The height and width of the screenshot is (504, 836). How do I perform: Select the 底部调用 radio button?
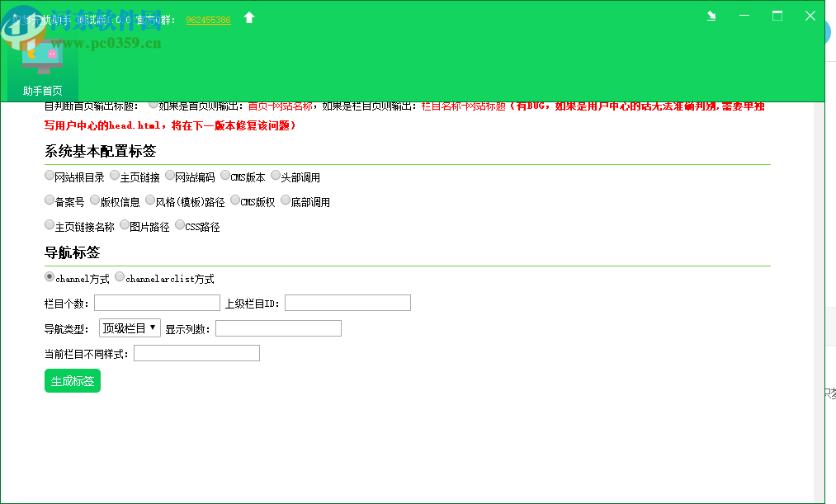[x=285, y=200]
